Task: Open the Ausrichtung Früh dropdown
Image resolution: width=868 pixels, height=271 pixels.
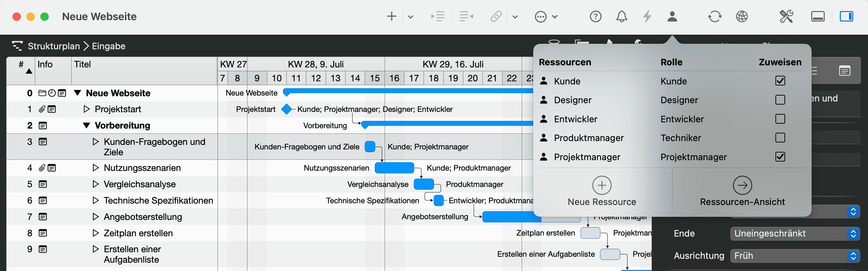Action: pos(795,256)
